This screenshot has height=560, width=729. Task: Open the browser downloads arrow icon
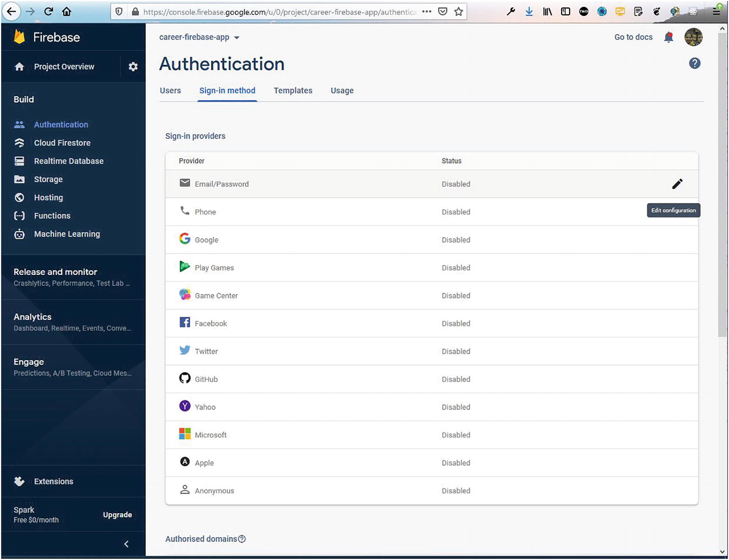[x=529, y=12]
